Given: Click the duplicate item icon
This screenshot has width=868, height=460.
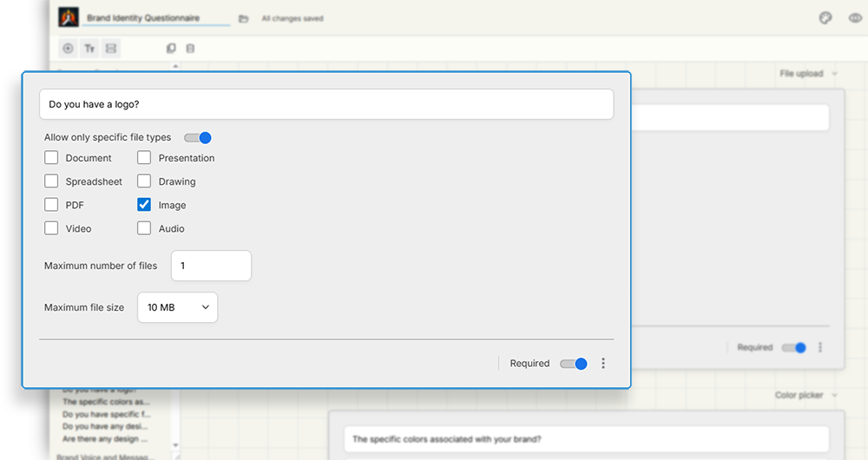Looking at the screenshot, I should [x=171, y=49].
